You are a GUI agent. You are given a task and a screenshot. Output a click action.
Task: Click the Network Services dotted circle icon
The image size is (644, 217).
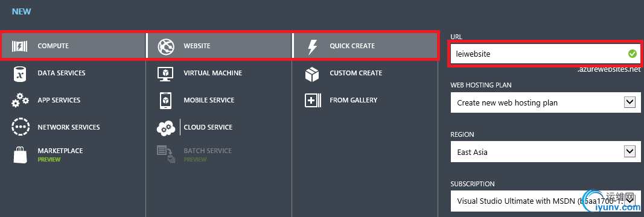pyautogui.click(x=21, y=127)
